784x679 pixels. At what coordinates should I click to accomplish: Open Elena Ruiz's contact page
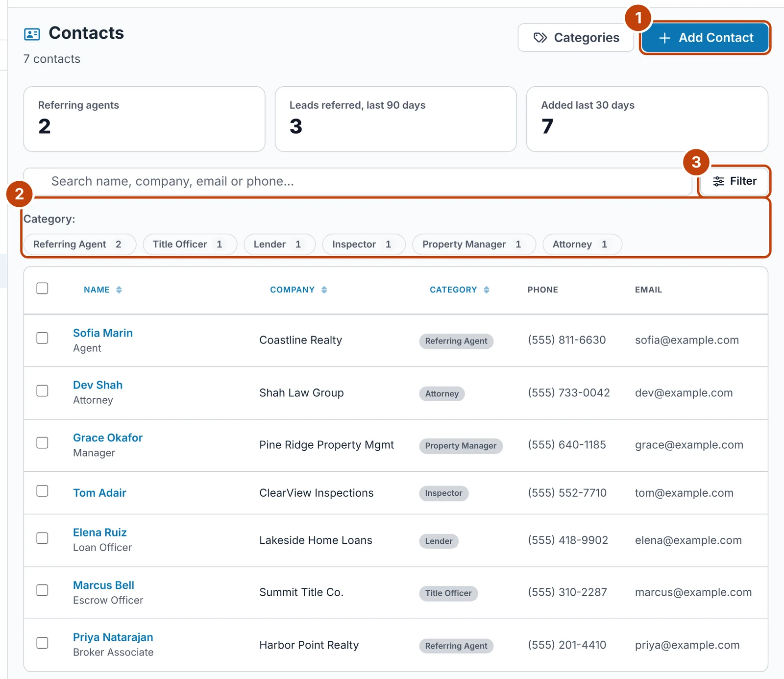point(100,533)
